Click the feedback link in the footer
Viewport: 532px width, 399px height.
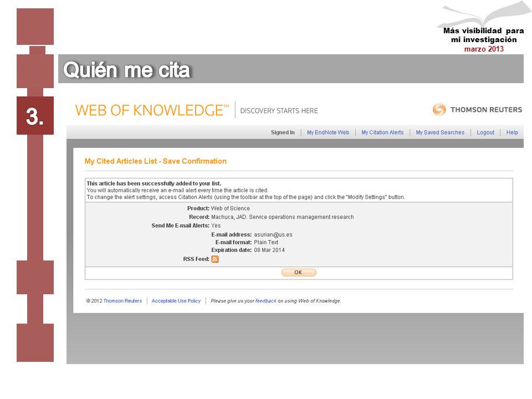[x=265, y=301]
